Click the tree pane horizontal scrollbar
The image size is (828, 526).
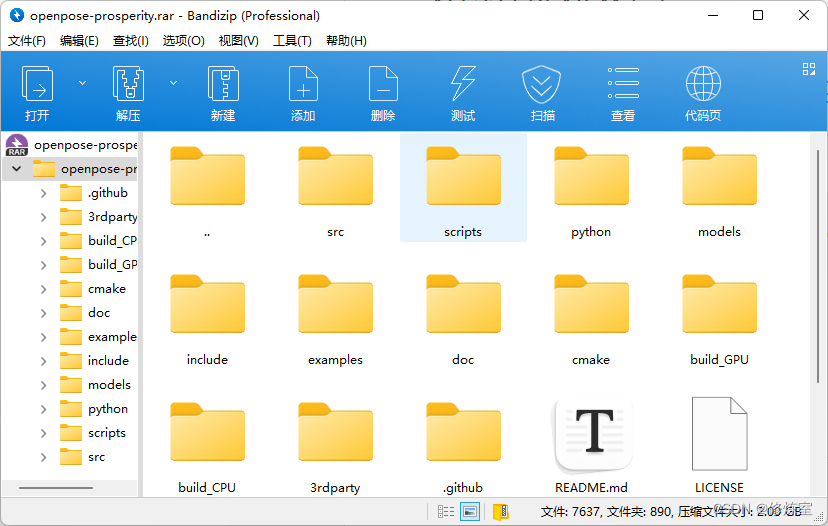click(56, 487)
